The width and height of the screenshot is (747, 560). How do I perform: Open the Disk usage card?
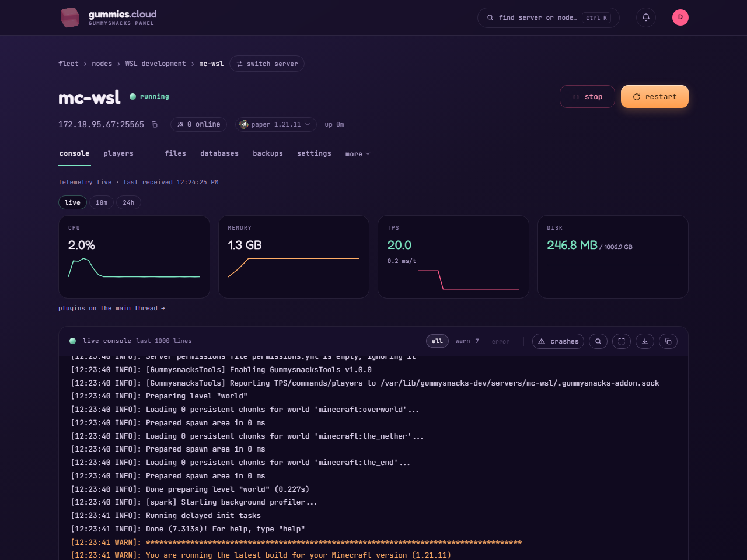tap(613, 257)
